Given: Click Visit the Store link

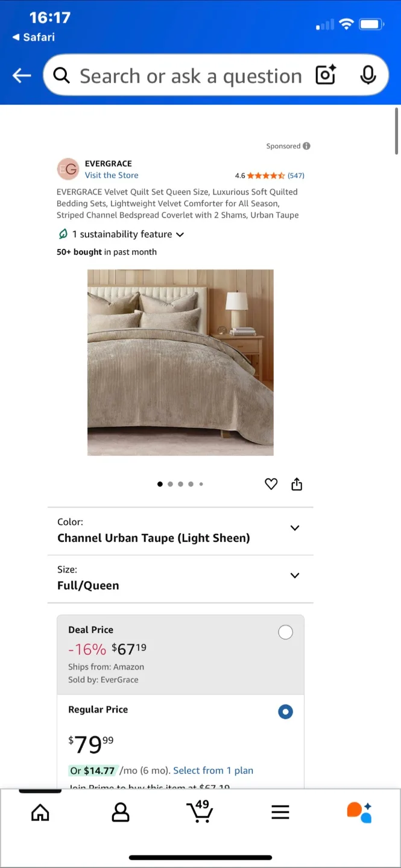Looking at the screenshot, I should (112, 175).
